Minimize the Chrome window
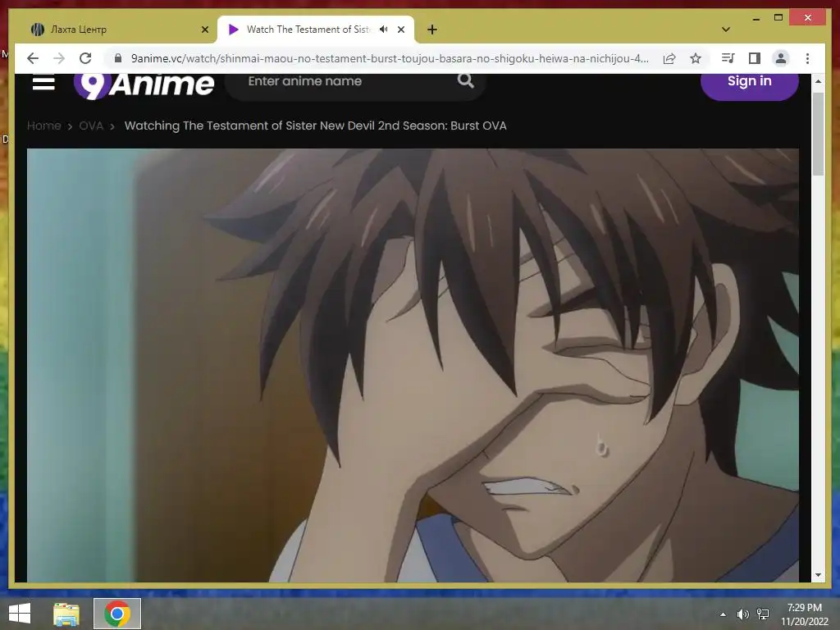The width and height of the screenshot is (840, 630). tap(756, 18)
